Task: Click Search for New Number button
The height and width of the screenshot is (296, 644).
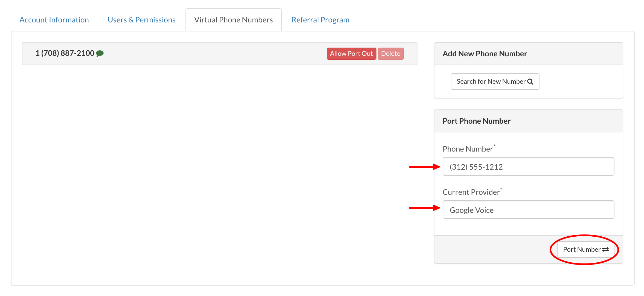Action: 495,82
